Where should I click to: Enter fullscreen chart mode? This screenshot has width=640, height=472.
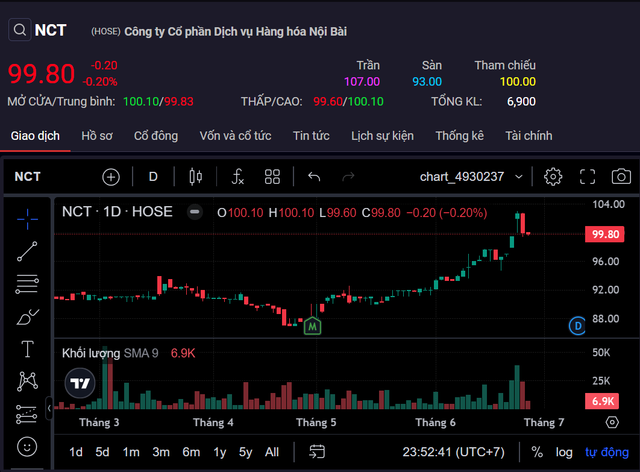coord(587,177)
